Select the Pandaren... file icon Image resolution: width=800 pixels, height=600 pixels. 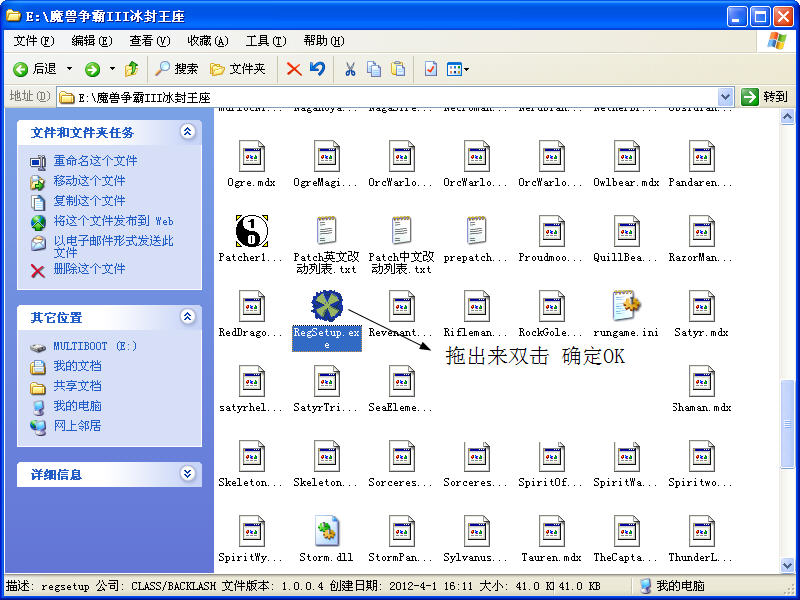(x=702, y=156)
